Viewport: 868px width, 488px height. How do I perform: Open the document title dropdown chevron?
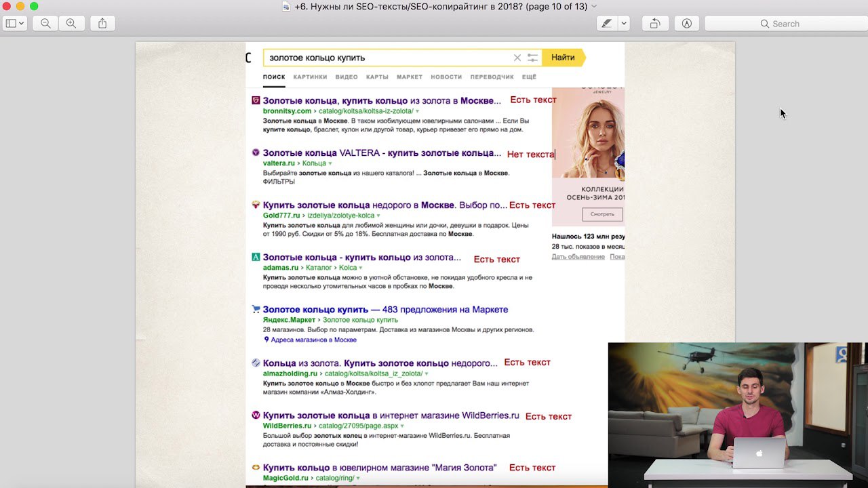tap(594, 6)
